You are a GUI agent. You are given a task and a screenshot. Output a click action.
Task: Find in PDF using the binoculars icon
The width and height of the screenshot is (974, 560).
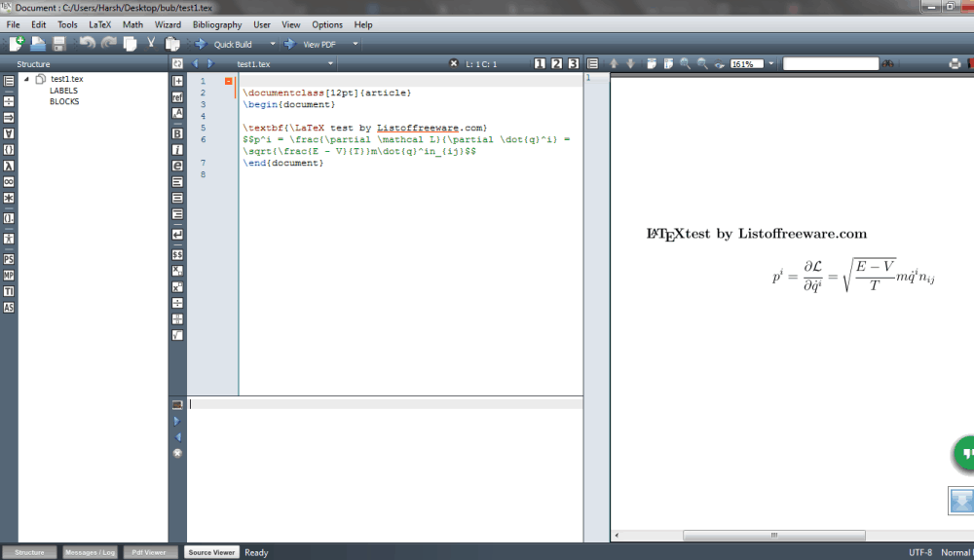(x=888, y=64)
